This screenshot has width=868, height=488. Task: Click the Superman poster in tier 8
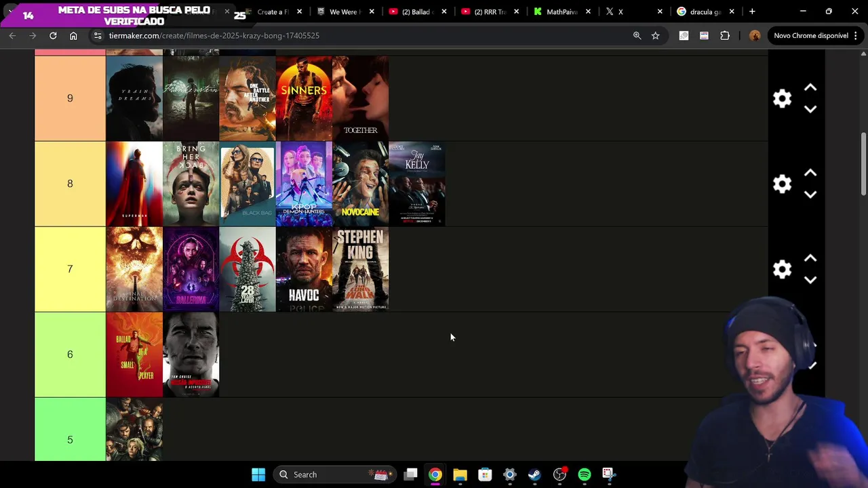(x=134, y=184)
